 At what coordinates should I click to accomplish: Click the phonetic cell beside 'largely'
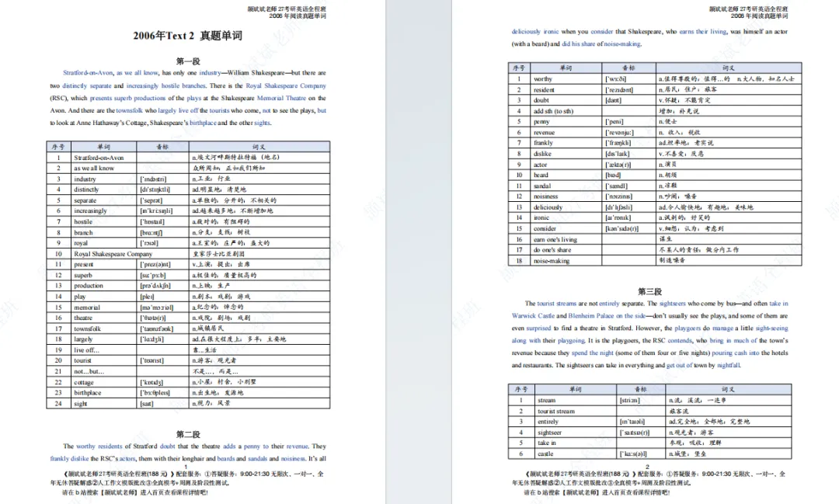[x=162, y=339]
